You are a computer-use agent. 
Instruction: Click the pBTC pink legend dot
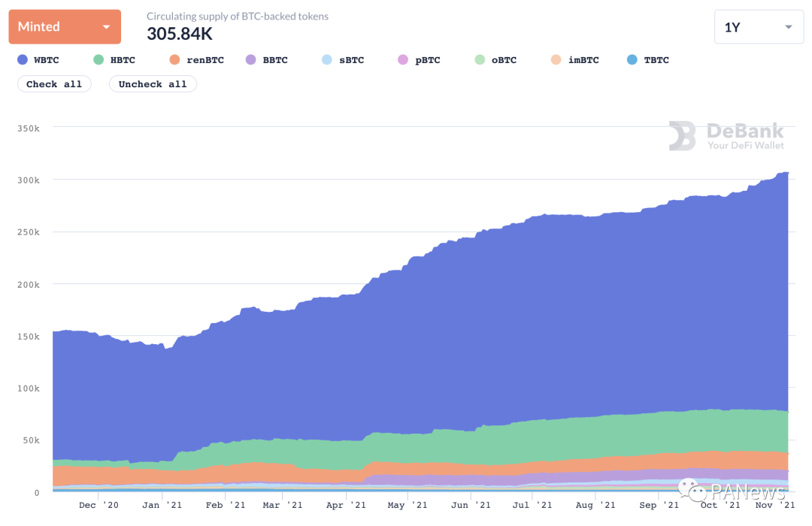coord(403,60)
